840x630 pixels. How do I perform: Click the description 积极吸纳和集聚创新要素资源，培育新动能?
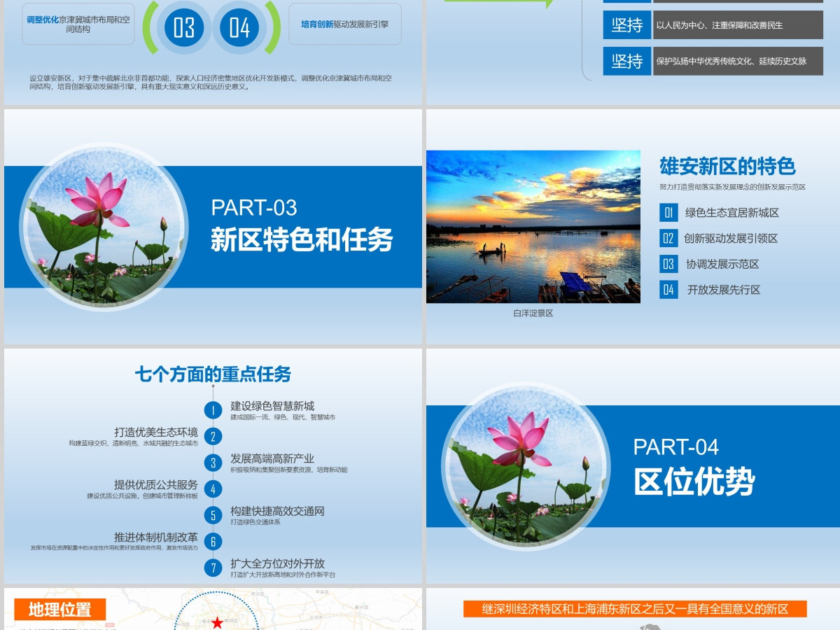288,470
